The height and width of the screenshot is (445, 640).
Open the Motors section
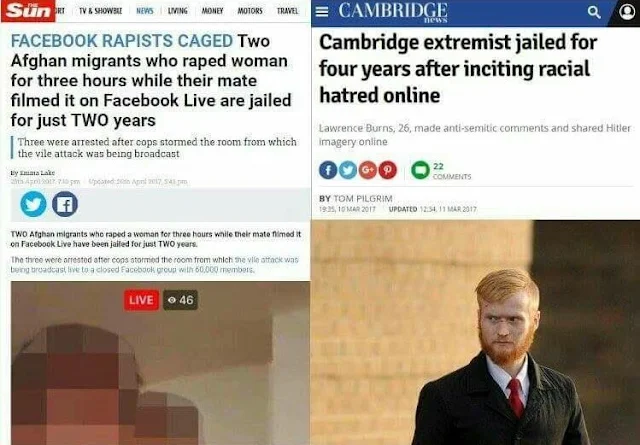[250, 11]
